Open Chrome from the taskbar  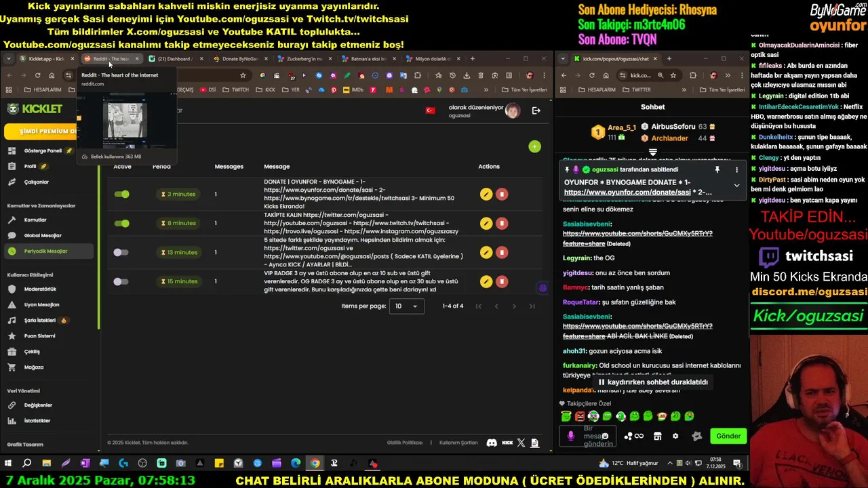point(315,464)
